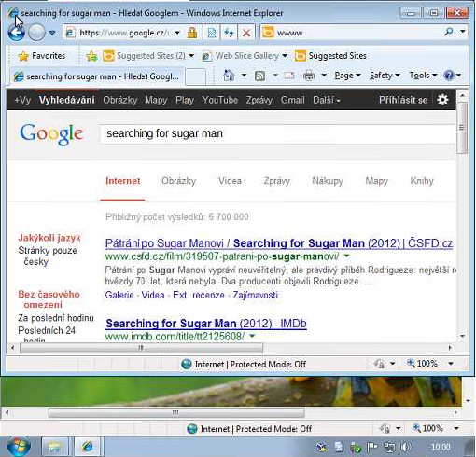Click the greyed Forward navigation button
The image size is (476, 457).
(36, 33)
